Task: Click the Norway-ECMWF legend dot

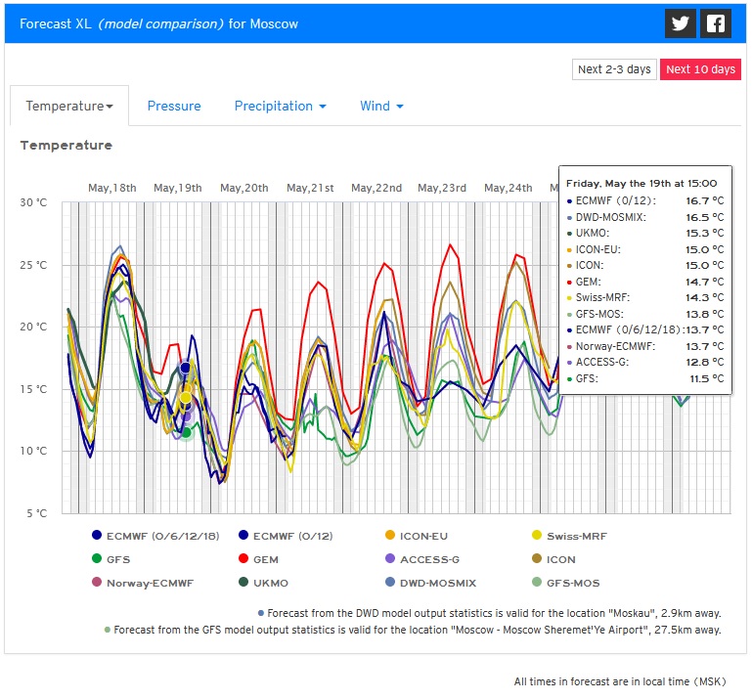Action: click(x=96, y=583)
